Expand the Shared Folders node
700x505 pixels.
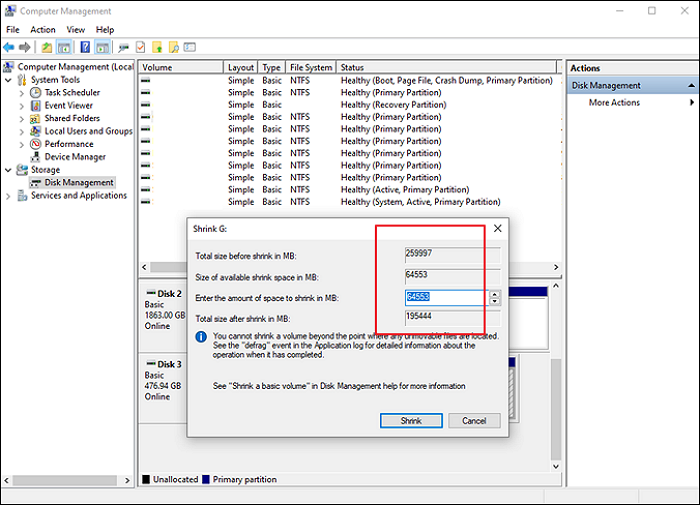coord(23,118)
